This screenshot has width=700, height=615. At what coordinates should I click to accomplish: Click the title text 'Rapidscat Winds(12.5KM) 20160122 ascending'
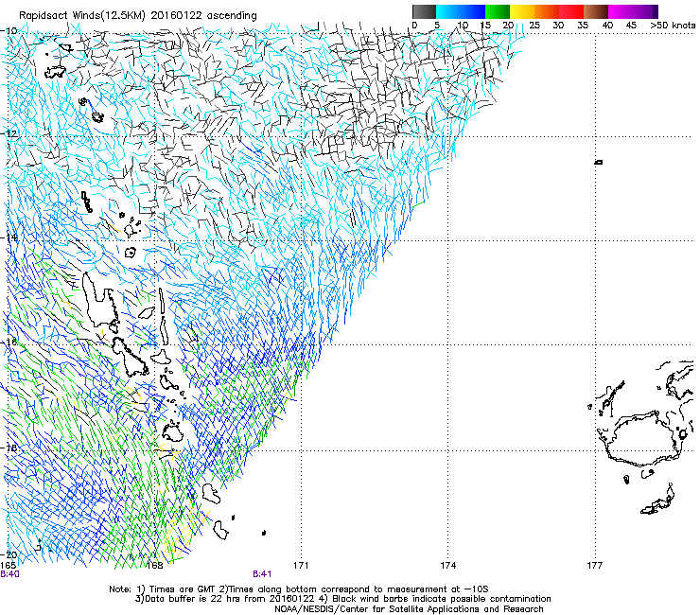tap(138, 16)
